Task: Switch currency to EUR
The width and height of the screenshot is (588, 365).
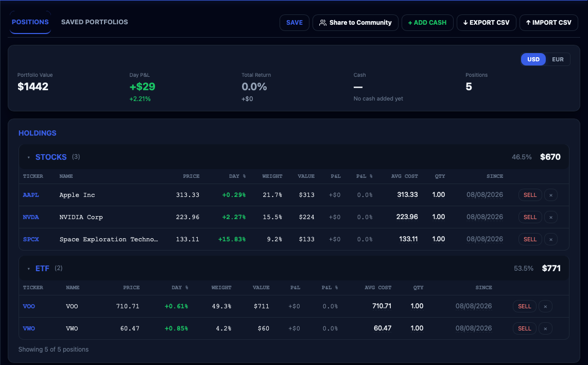Action: (x=558, y=59)
